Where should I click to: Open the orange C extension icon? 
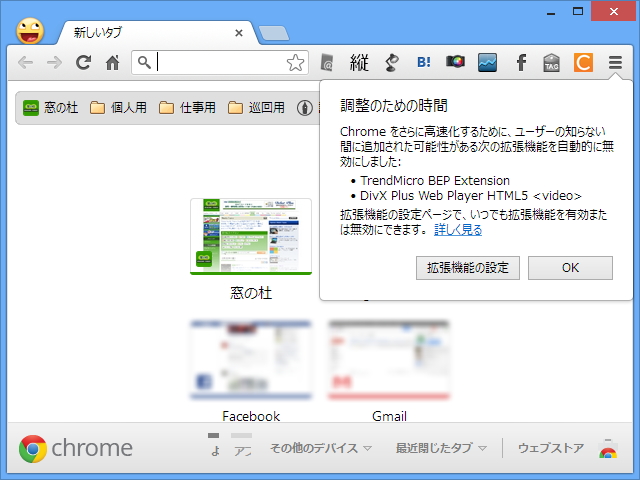(x=583, y=62)
